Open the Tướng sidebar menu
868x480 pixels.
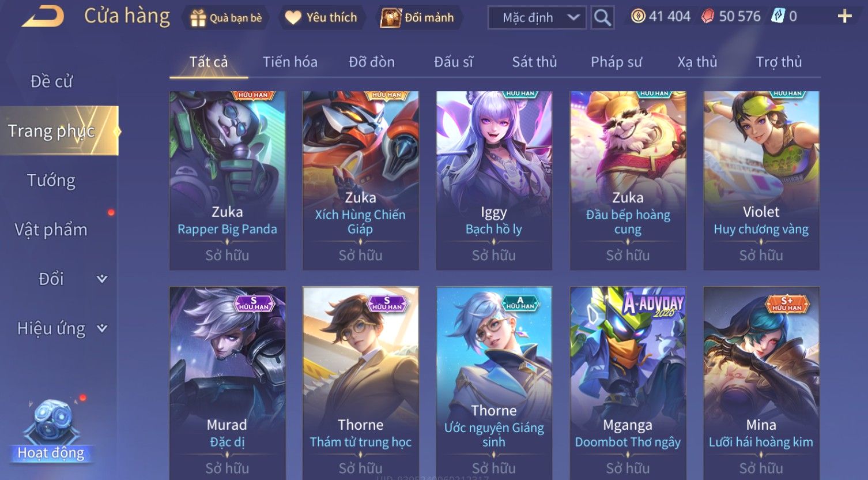(51, 181)
